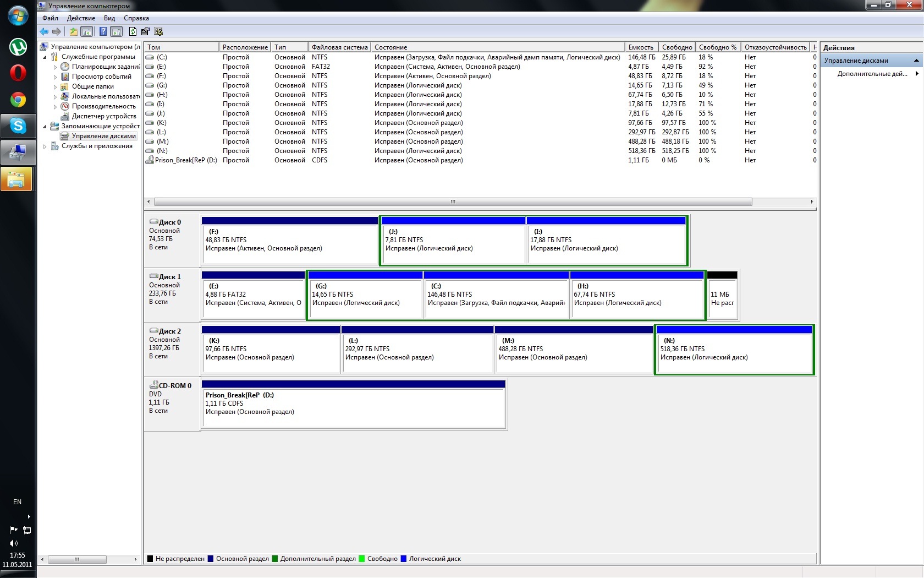This screenshot has width=924, height=578.
Task: Expand the Планировщик заданий tree node
Action: (x=55, y=67)
